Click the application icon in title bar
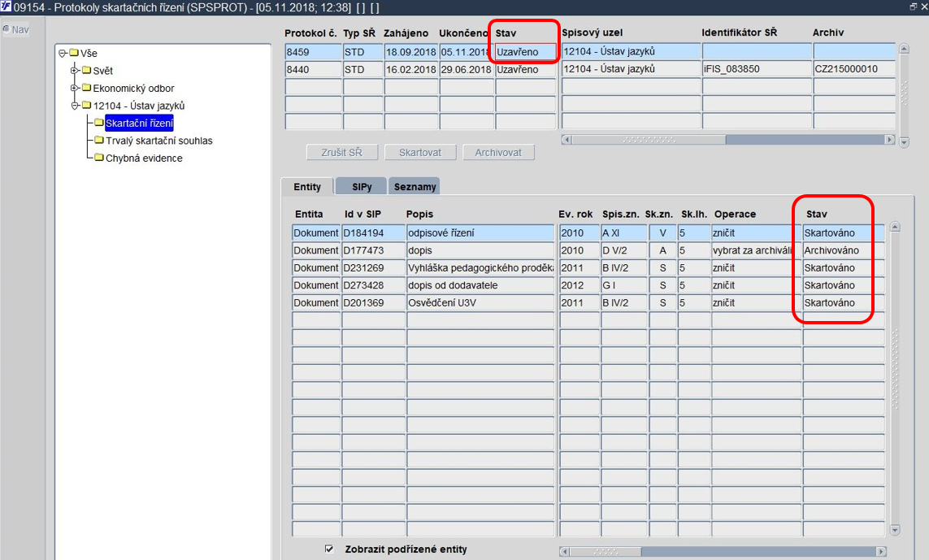Viewport: 929px width, 560px height. [x=6, y=7]
